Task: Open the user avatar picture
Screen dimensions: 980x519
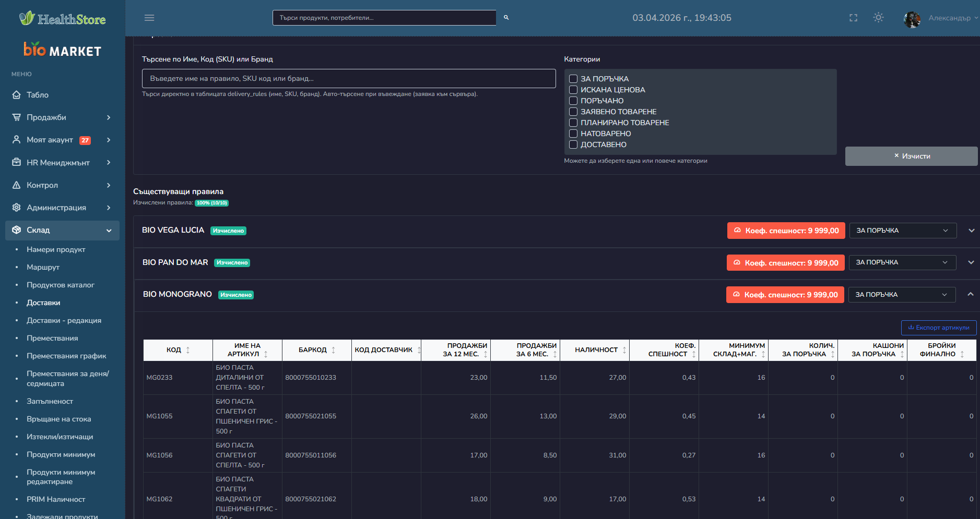Action: [912, 19]
